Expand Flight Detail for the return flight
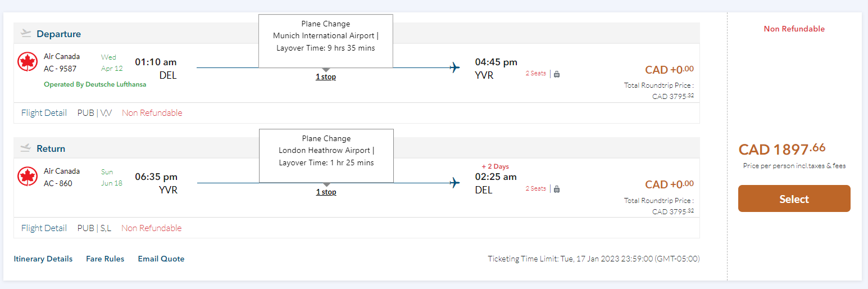The width and height of the screenshot is (868, 289). click(x=44, y=228)
